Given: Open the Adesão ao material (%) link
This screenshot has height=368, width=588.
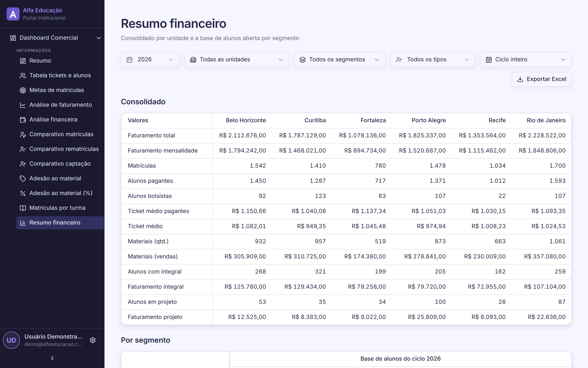Looking at the screenshot, I should click(x=60, y=193).
